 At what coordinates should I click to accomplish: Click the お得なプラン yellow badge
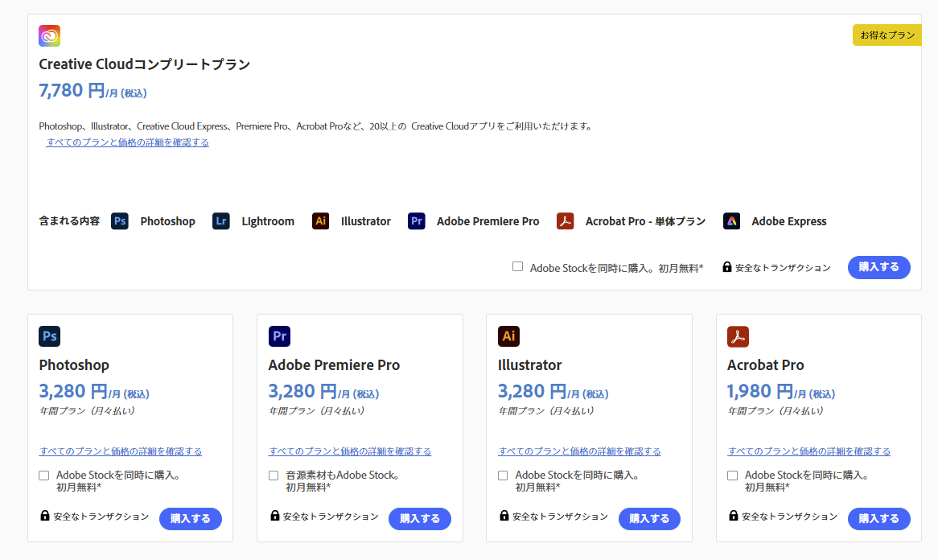click(887, 35)
